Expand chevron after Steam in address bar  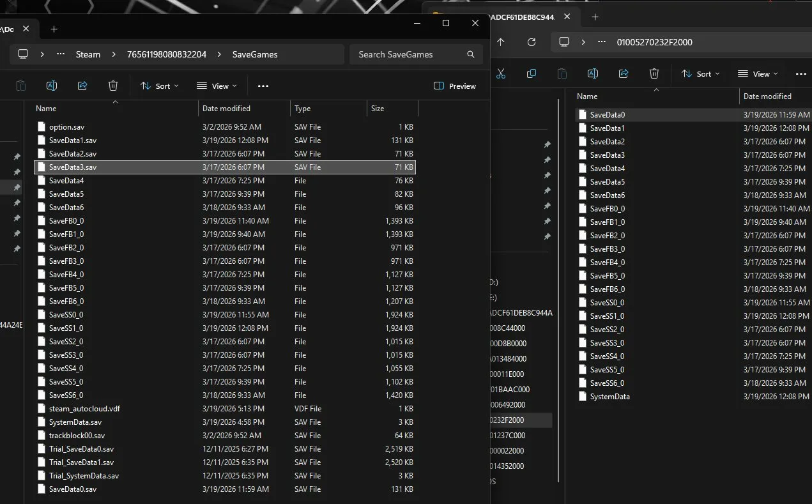pyautogui.click(x=114, y=54)
